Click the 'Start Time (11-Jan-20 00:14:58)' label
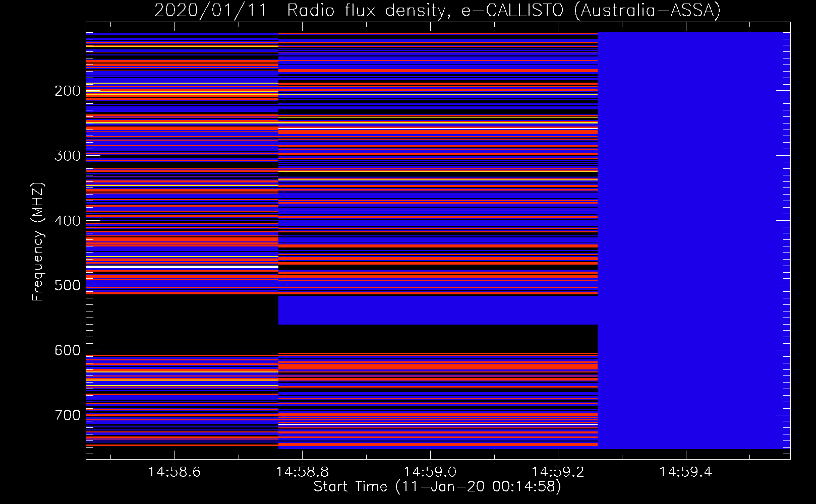The width and height of the screenshot is (816, 504). 437,486
